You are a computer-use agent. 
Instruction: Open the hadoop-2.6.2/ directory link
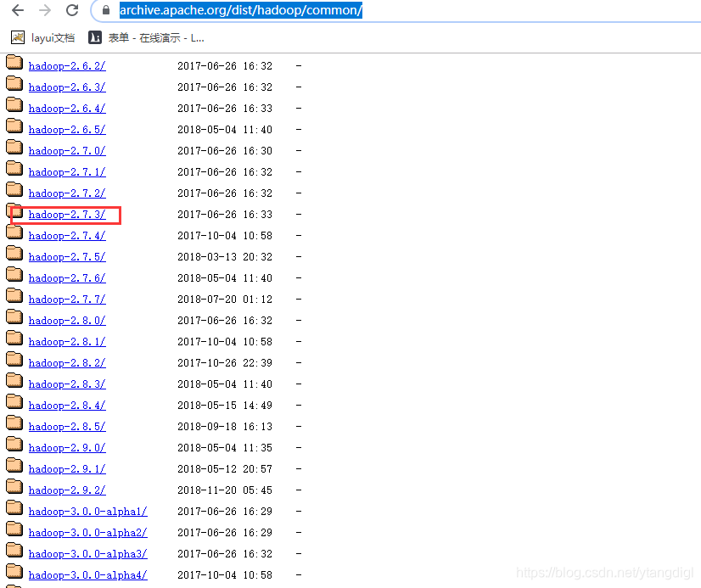click(67, 66)
